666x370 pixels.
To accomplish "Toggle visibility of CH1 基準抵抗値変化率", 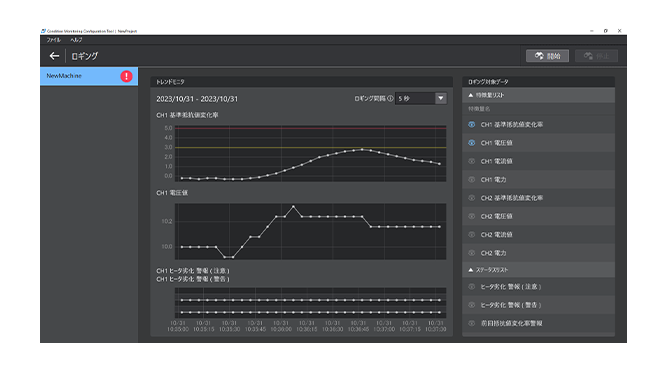I will 471,124.
